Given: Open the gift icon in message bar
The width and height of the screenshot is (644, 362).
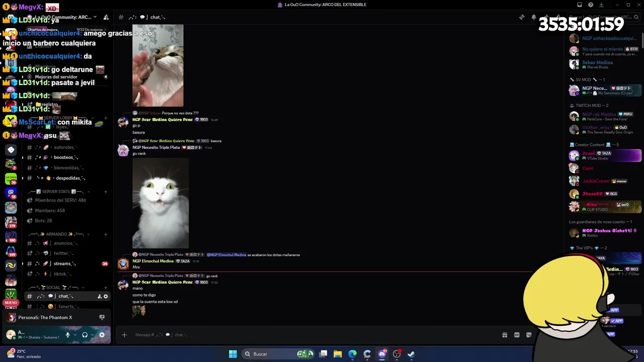Looking at the screenshot, I should coord(505,335).
